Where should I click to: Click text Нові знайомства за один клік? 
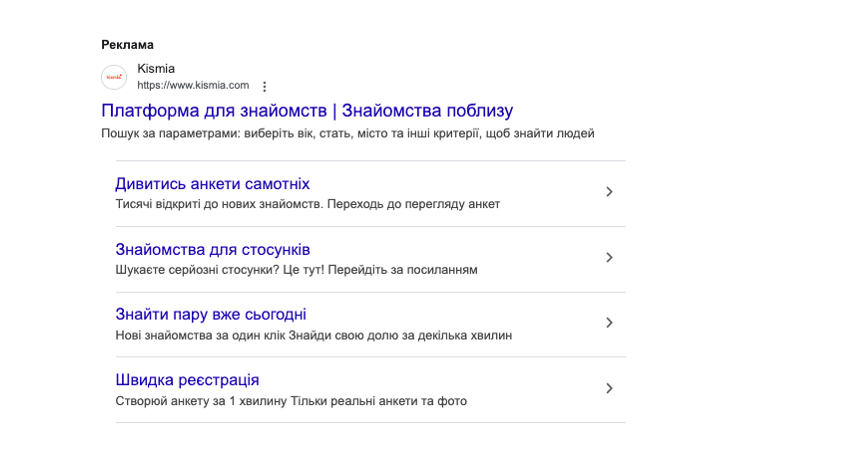[201, 335]
